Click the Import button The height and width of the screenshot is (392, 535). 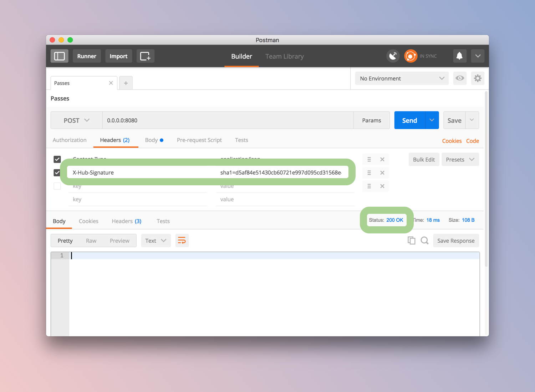pos(118,56)
